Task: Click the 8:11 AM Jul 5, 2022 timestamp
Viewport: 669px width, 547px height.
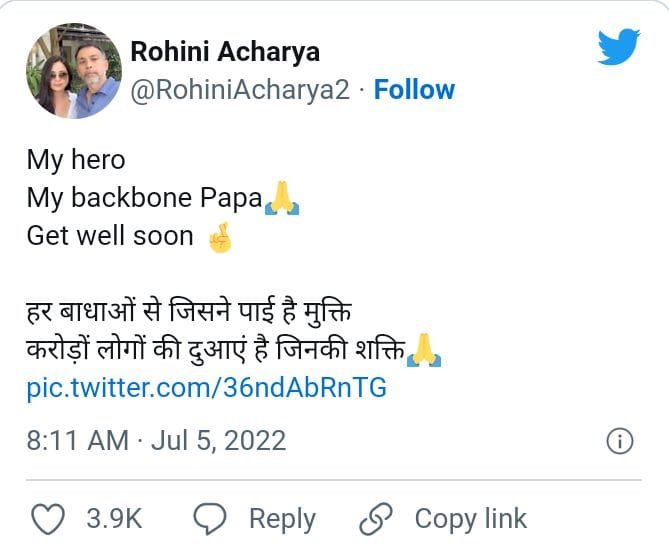Action: pyautogui.click(x=156, y=440)
